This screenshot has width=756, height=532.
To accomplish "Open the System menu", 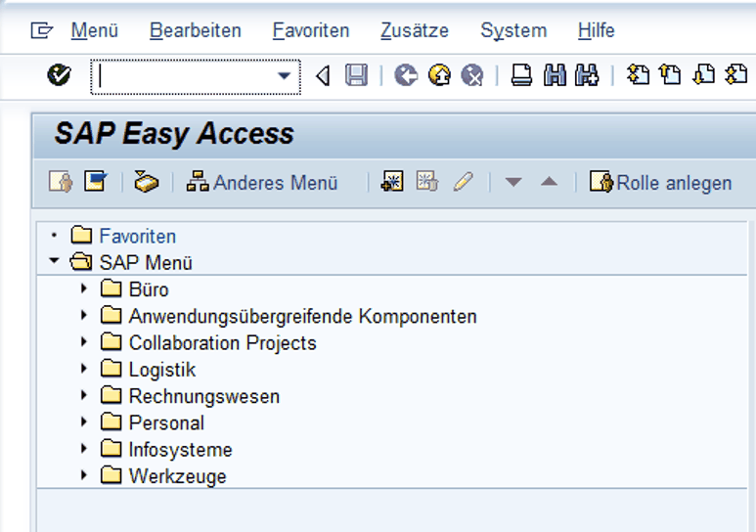I will 514,31.
